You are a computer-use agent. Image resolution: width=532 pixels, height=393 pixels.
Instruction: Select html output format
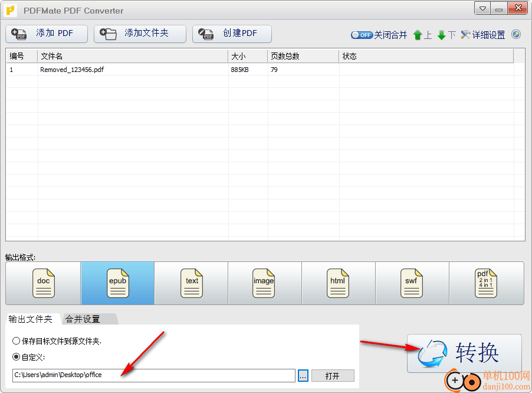(339, 283)
